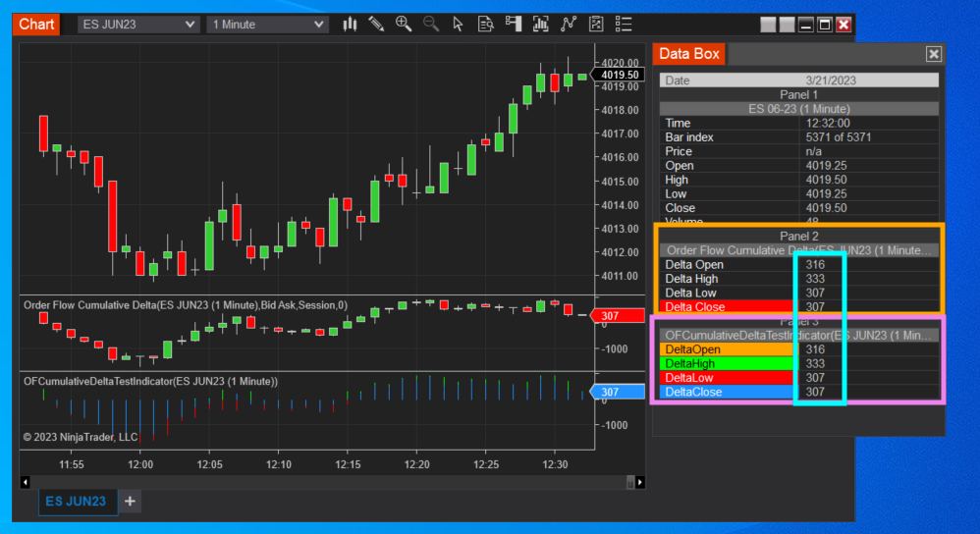Click the Delta Open row label
The image size is (980, 534).
tap(693, 265)
